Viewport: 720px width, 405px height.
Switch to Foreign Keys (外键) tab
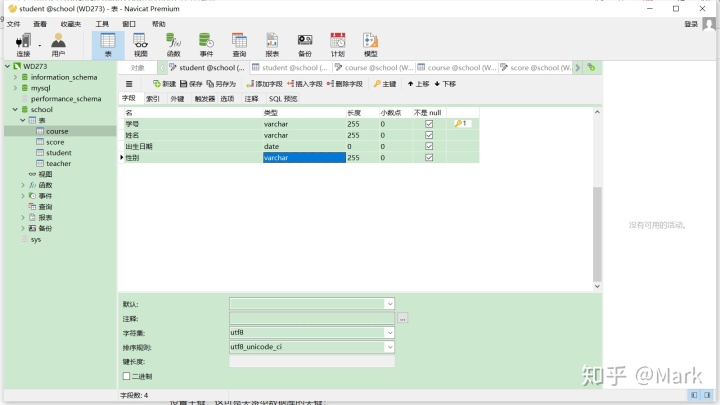point(177,99)
